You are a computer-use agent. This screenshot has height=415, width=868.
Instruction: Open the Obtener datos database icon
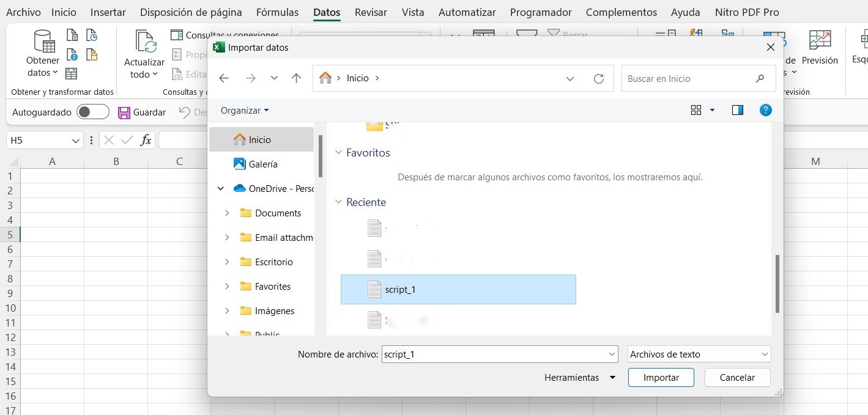[x=43, y=41]
